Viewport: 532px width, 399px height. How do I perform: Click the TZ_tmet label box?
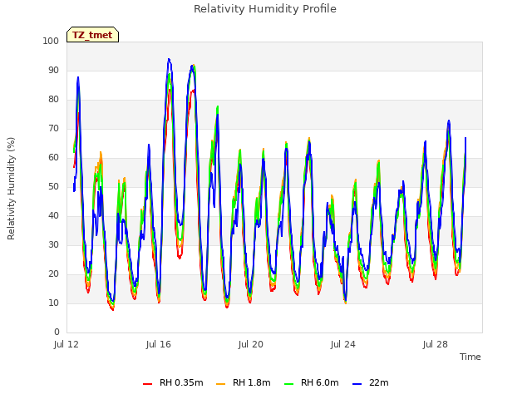click(x=92, y=35)
